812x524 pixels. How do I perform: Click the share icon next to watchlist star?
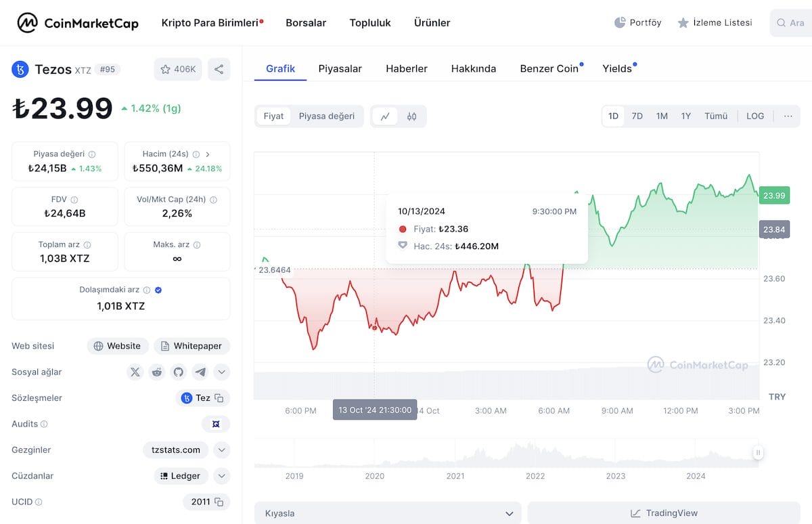(x=219, y=68)
